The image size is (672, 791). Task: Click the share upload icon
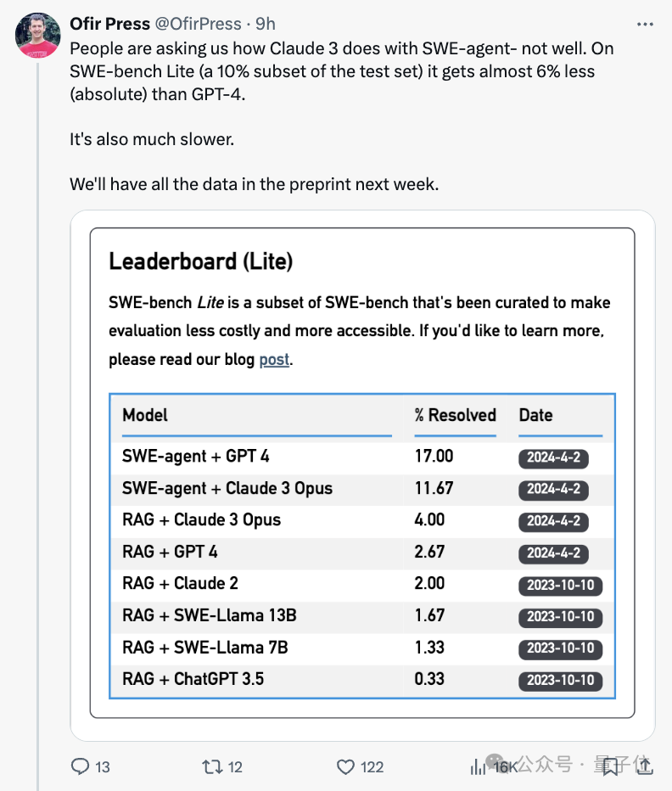point(645,767)
